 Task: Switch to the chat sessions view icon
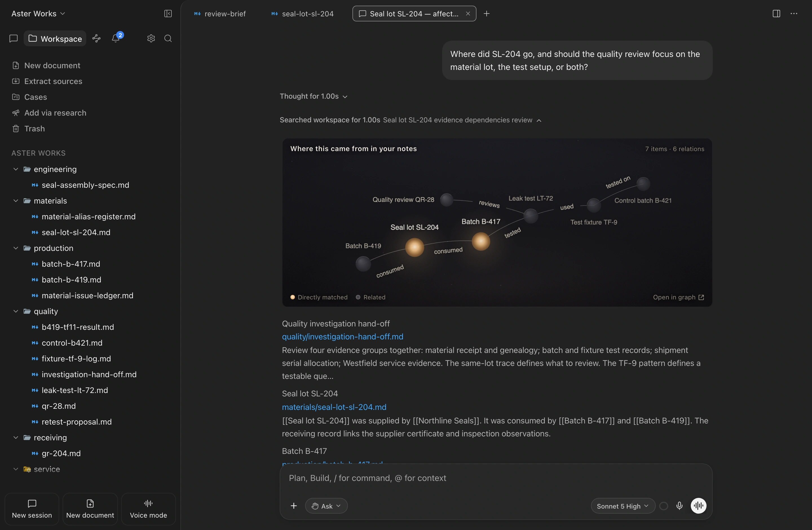coord(13,38)
